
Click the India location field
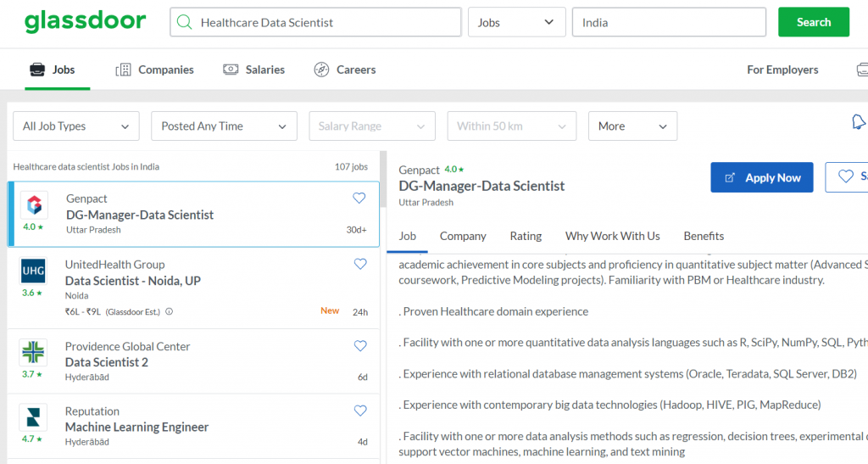[x=670, y=22]
